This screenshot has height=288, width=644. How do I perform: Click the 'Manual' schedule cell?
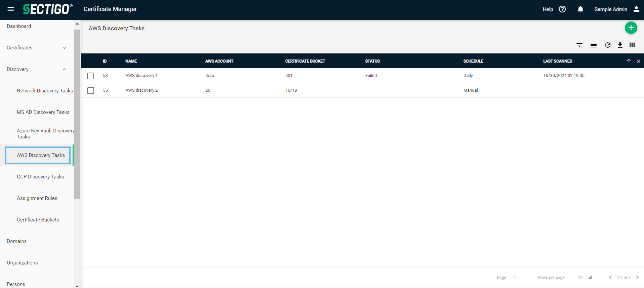(471, 90)
